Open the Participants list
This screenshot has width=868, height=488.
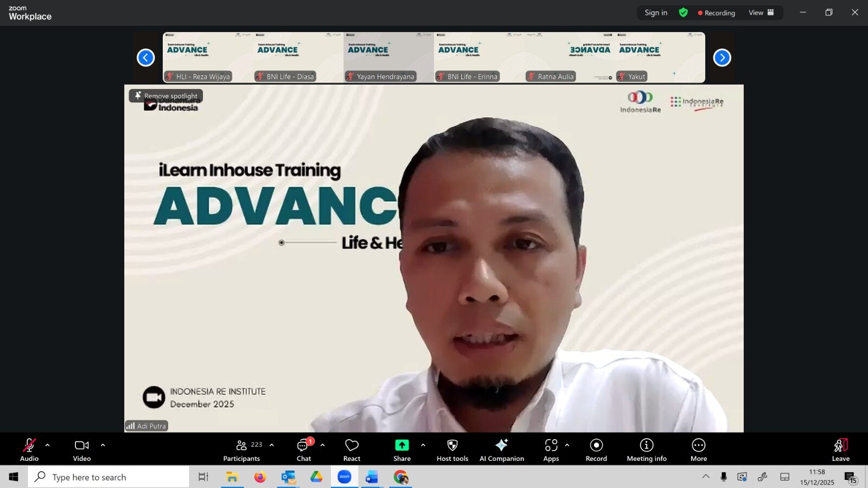coord(242,450)
